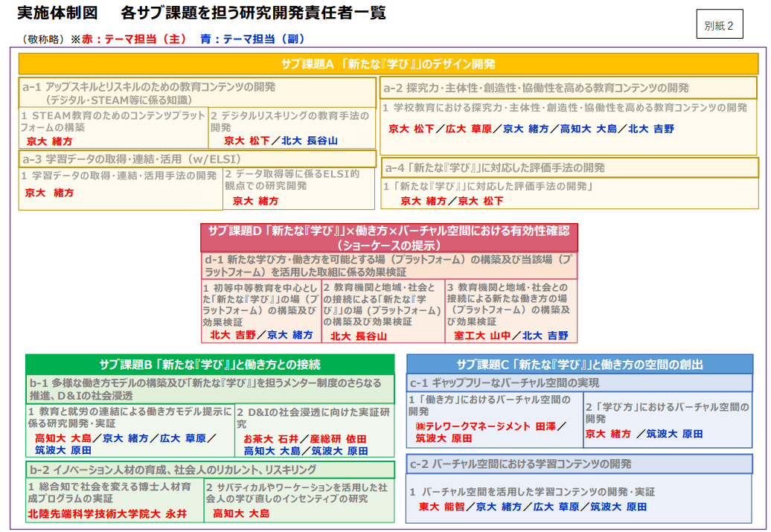Click the name 北陸先端科学技術大学院大 永井
The width and height of the screenshot is (771, 532).
click(x=107, y=514)
